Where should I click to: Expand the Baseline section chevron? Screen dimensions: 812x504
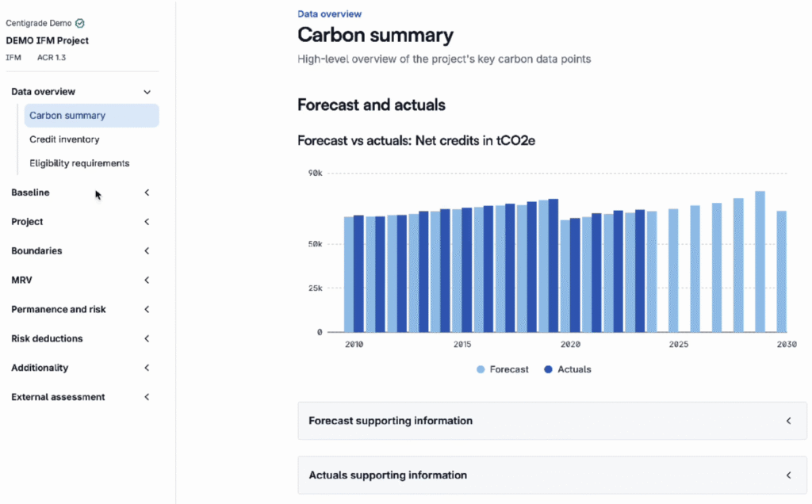tap(147, 193)
